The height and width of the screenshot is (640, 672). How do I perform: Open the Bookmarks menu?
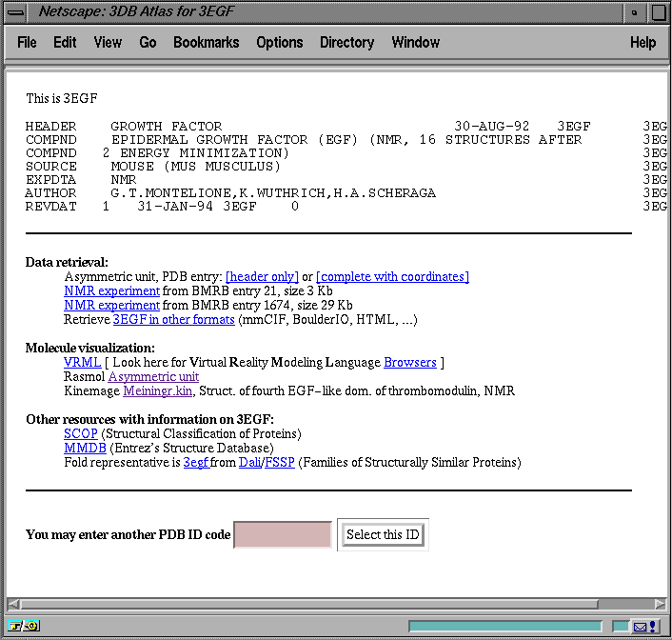(x=207, y=42)
